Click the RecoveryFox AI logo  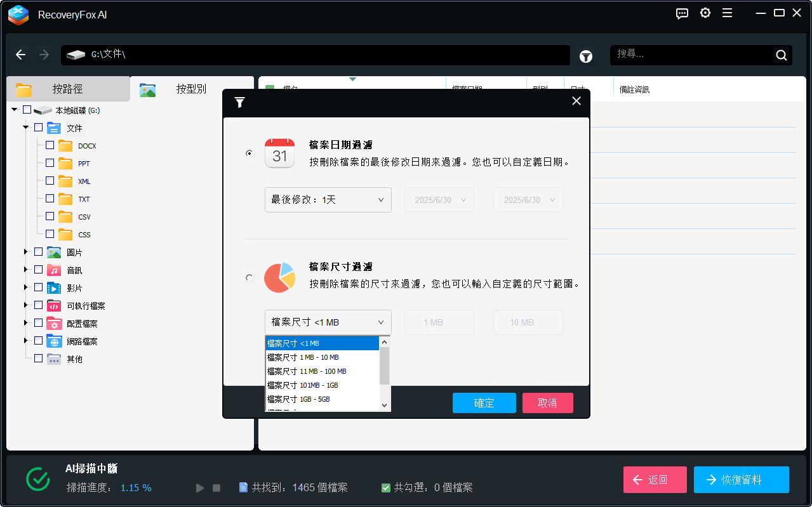tap(18, 15)
